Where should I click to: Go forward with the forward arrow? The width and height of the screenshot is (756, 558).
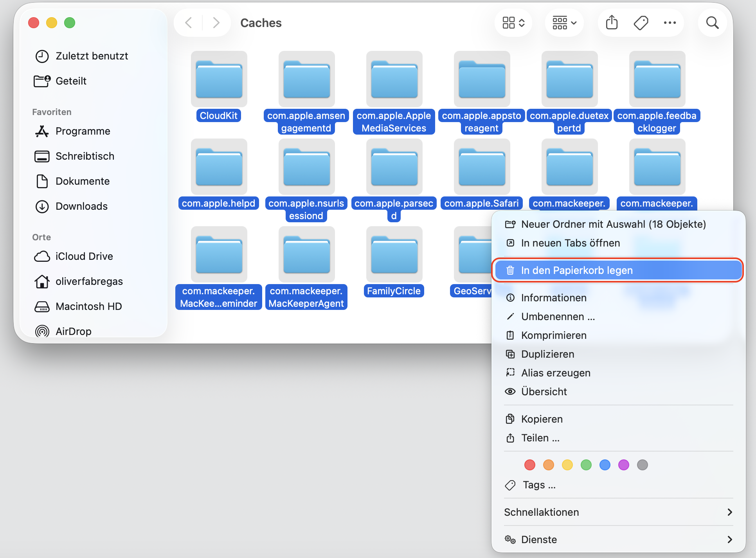(x=216, y=23)
